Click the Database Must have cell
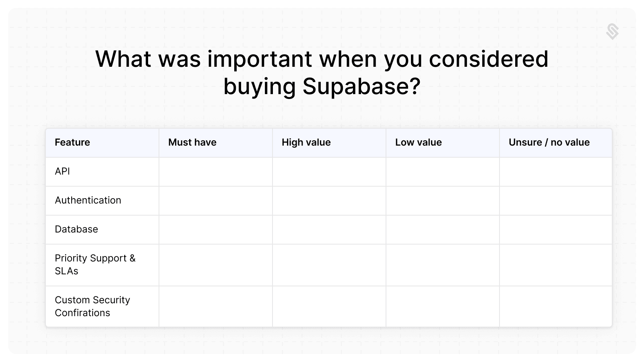The width and height of the screenshot is (644, 362). 216,230
